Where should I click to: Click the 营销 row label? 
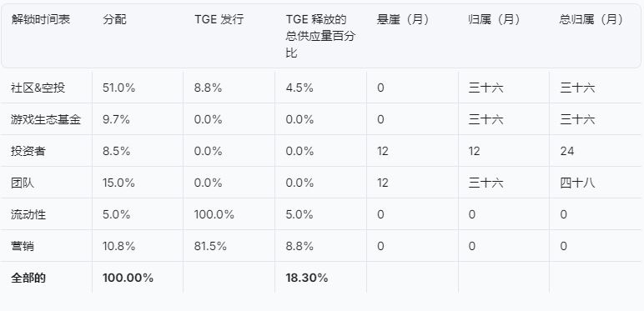coord(23,246)
